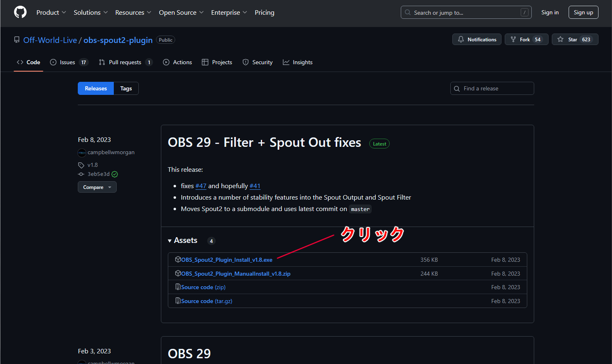
Task: Click the star count 623
Action: coord(586,39)
